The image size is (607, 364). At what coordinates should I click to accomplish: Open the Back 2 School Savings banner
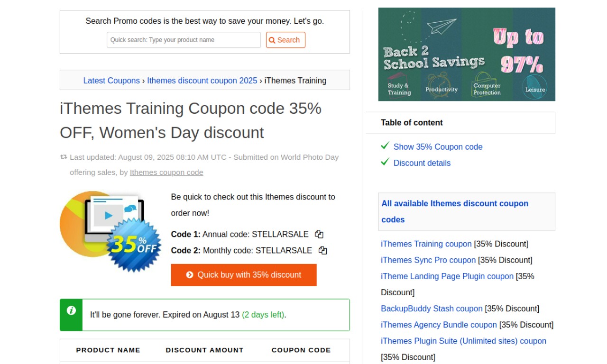(x=467, y=54)
